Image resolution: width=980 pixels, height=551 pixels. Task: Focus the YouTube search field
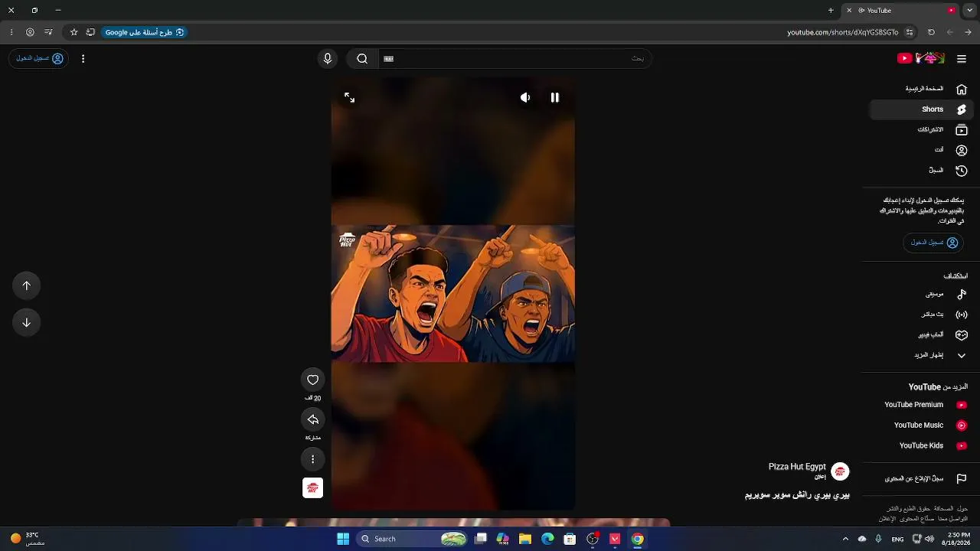pyautogui.click(x=514, y=59)
